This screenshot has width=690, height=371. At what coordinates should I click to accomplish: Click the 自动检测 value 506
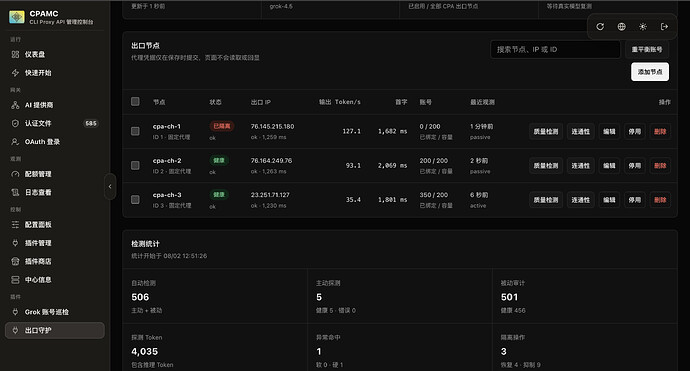[x=140, y=297]
